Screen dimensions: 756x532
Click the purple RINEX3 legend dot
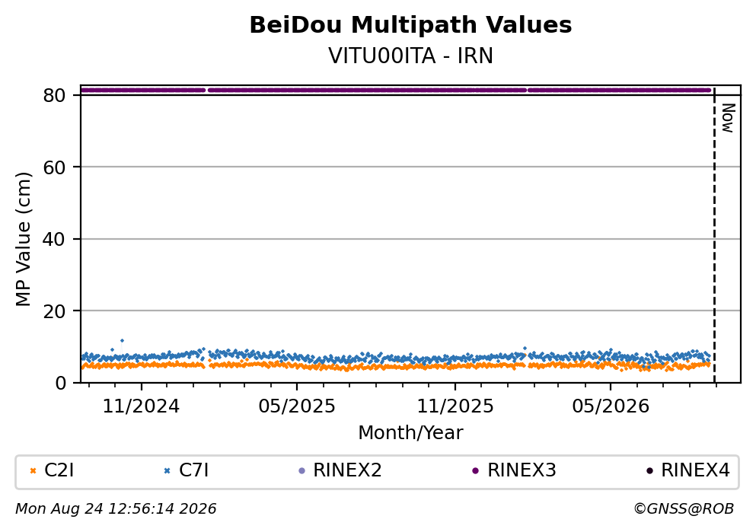point(475,471)
